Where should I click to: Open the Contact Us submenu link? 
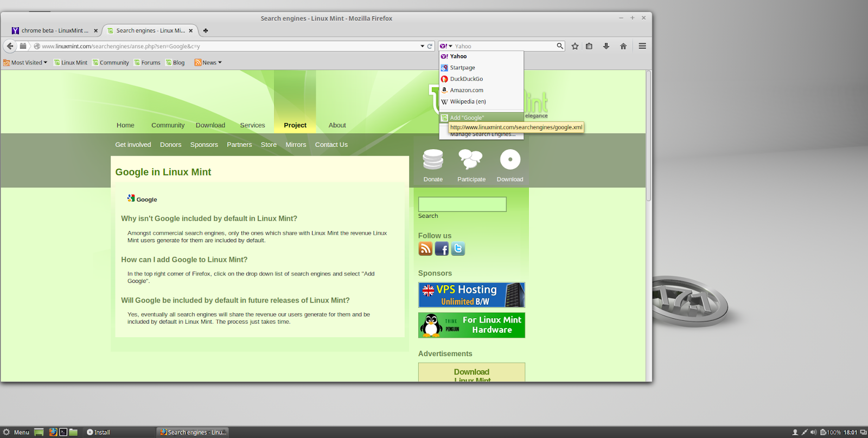[331, 145]
